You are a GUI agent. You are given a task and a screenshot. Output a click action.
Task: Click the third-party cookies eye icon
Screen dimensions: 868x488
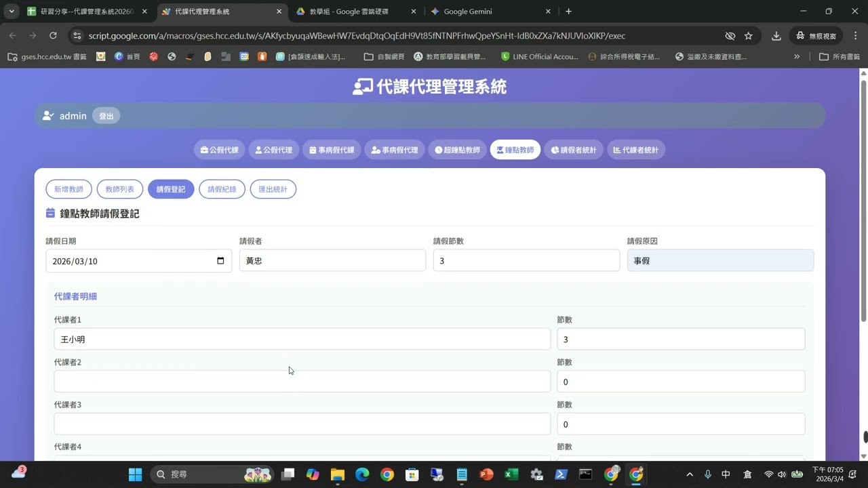click(730, 36)
